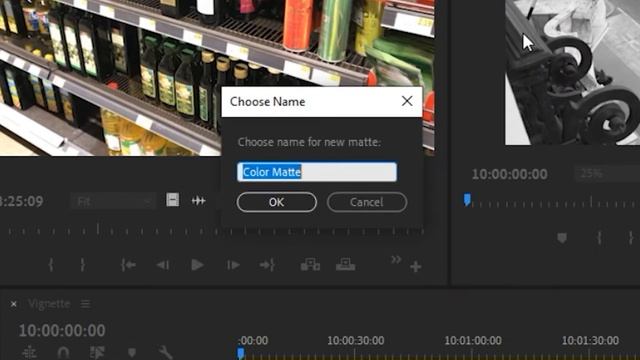The height and width of the screenshot is (360, 640).
Task: Click the Drag Video Only icon
Action: (x=173, y=200)
